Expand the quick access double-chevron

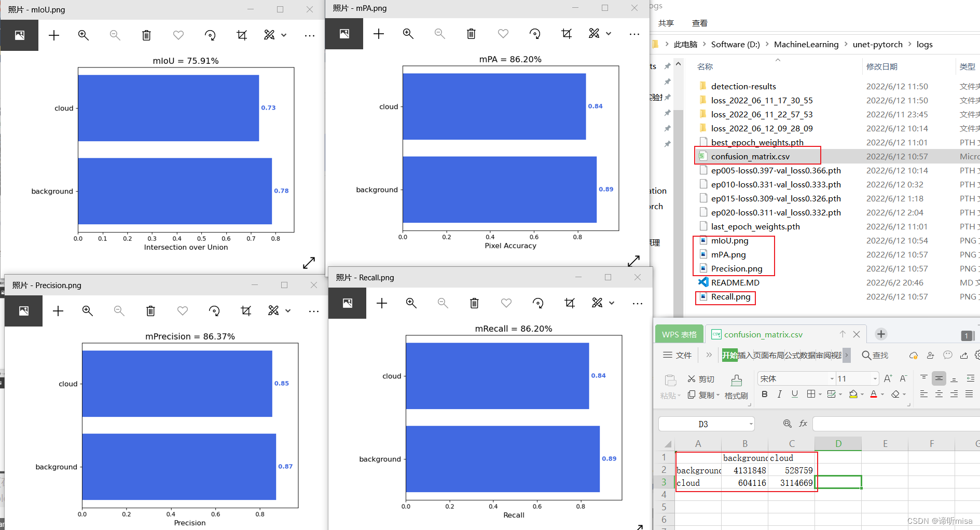coord(709,355)
